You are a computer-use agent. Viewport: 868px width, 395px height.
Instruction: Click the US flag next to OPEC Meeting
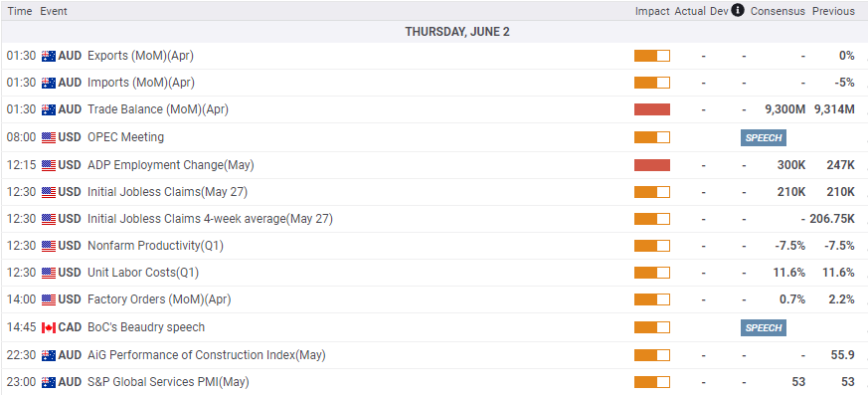pos(49,137)
